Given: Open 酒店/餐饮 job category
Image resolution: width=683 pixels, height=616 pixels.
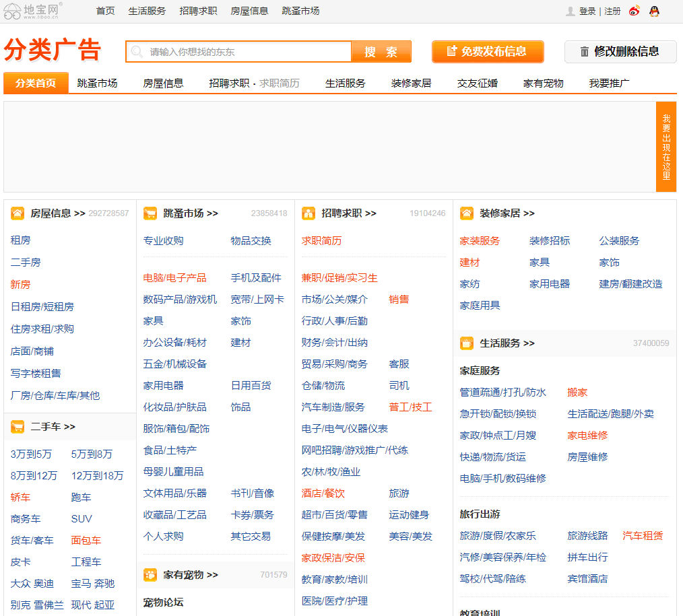Looking at the screenshot, I should pyautogui.click(x=323, y=493).
